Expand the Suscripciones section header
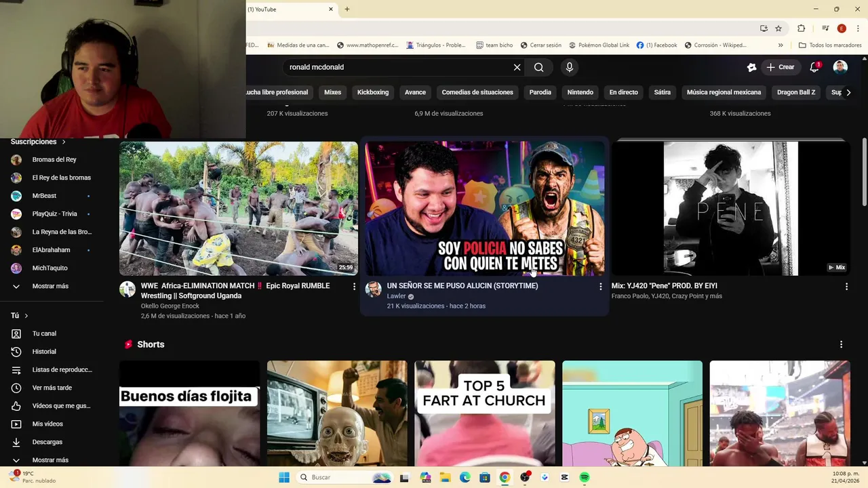The height and width of the screenshot is (488, 868). click(38, 142)
